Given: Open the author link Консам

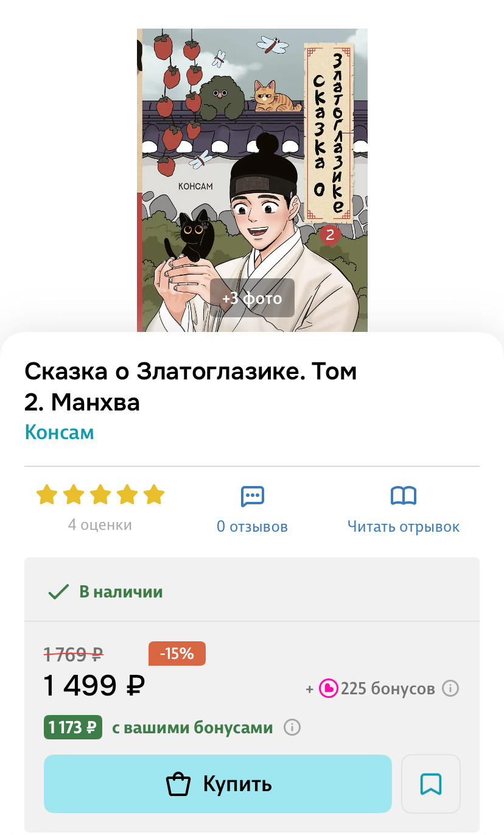Looking at the screenshot, I should (60, 432).
